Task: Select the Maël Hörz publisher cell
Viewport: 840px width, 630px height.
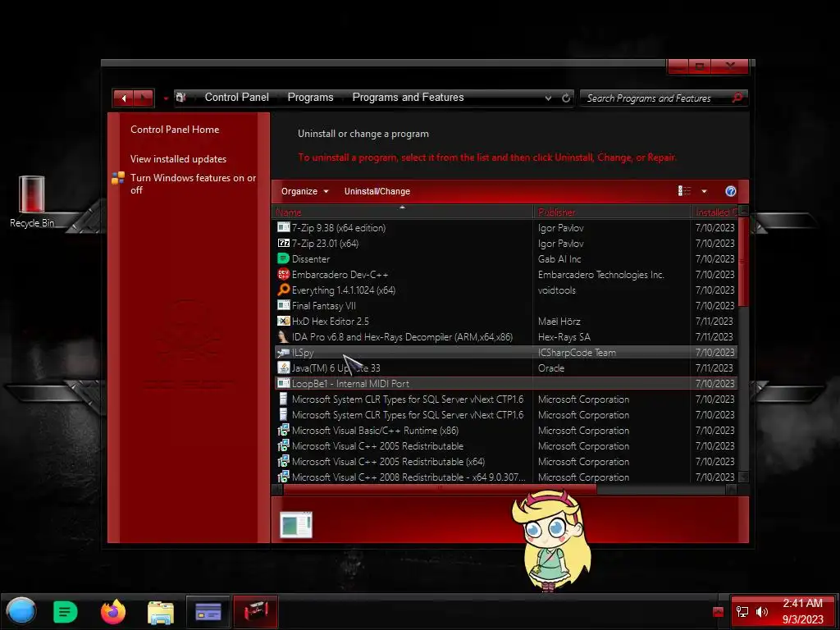Action: point(559,321)
